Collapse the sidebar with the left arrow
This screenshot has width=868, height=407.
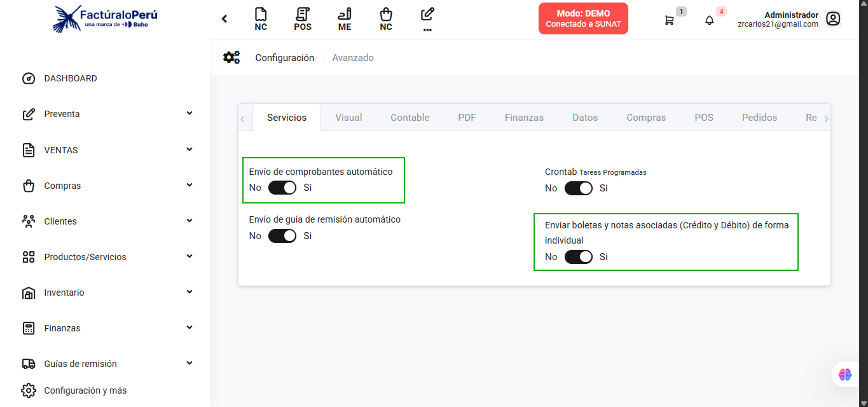tap(224, 18)
